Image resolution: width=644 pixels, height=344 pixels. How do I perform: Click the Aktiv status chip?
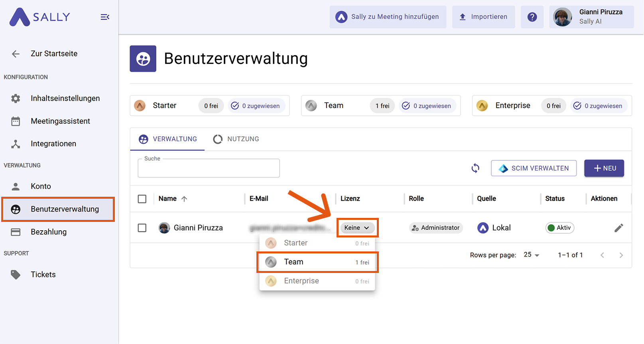[559, 228]
